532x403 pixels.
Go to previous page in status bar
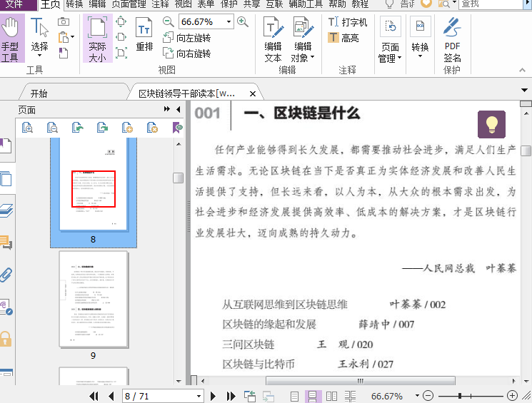tap(111, 396)
